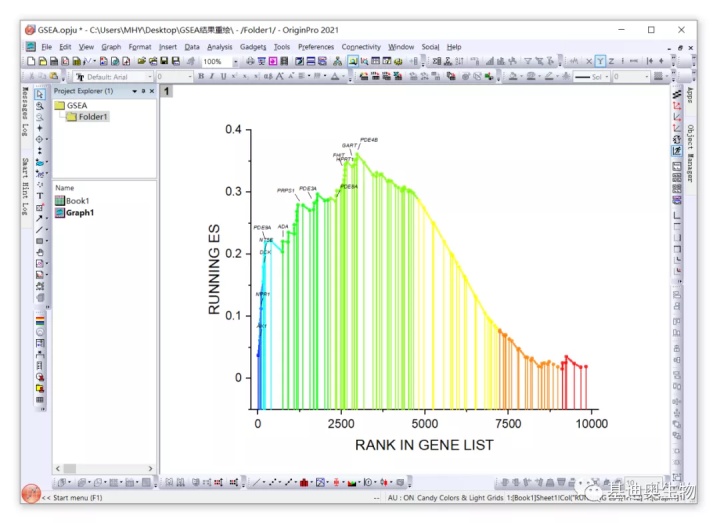Image resolution: width=720 pixels, height=523 pixels.
Task: Select Folder1 in the project tree
Action: click(x=87, y=117)
